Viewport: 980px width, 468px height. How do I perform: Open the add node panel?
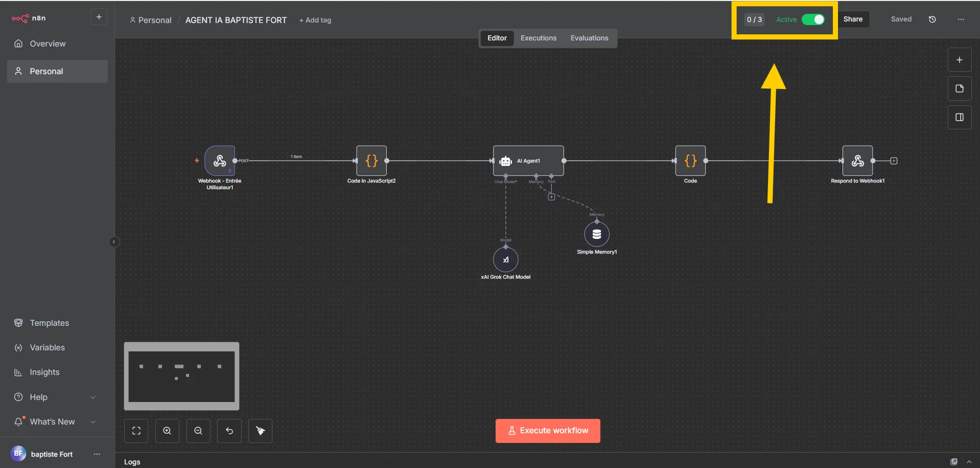click(x=960, y=59)
